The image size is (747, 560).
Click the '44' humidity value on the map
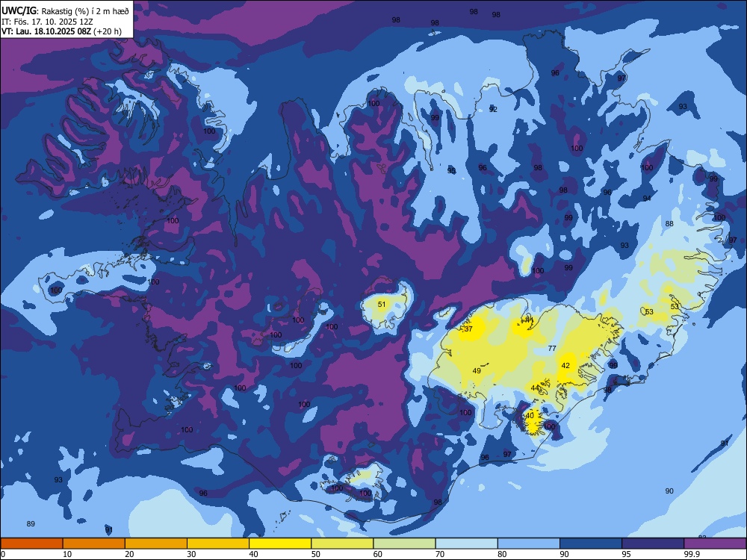coord(535,388)
